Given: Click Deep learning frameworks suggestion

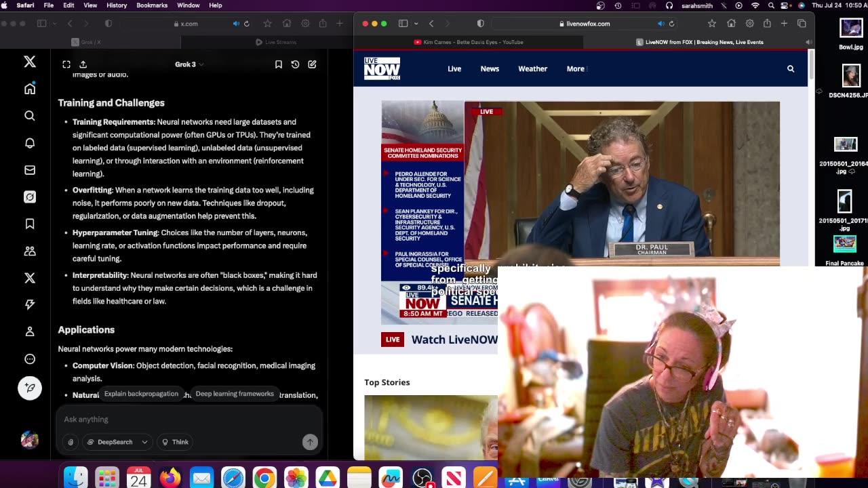Looking at the screenshot, I should click(x=235, y=394).
